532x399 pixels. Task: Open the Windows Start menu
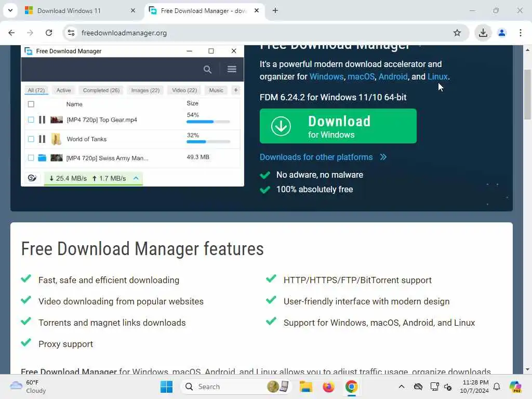166,387
